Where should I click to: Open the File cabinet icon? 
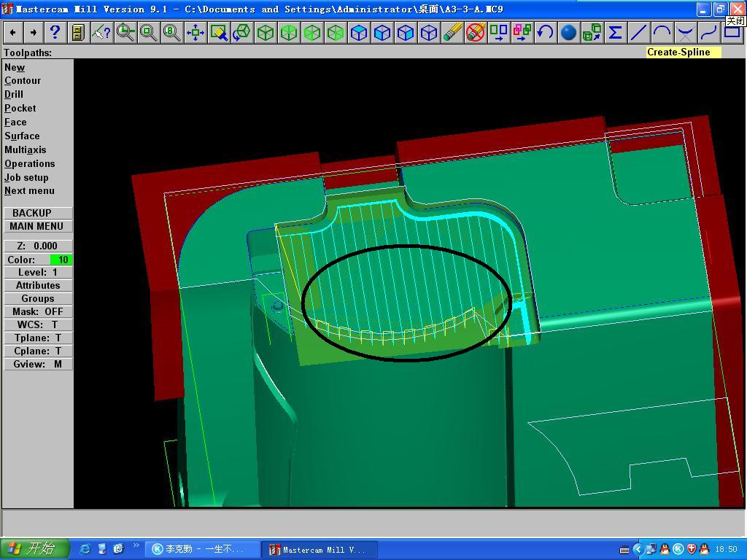point(77,32)
